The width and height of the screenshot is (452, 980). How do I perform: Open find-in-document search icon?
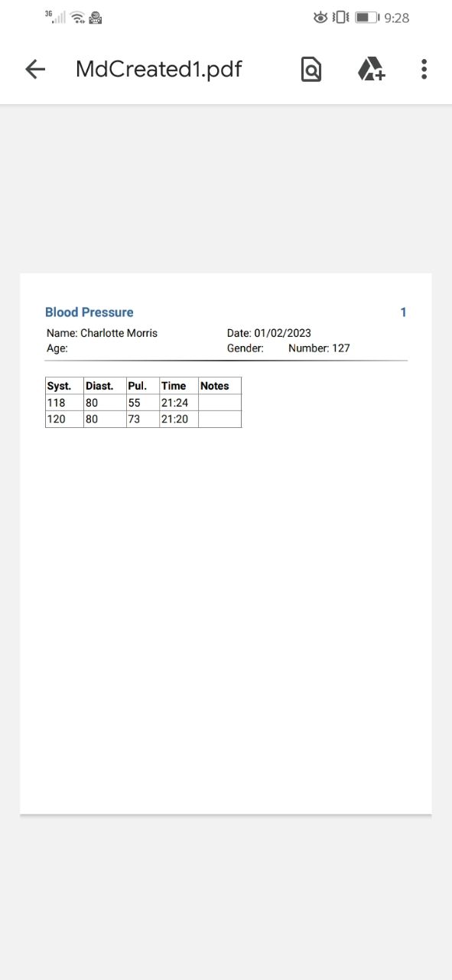click(x=311, y=70)
